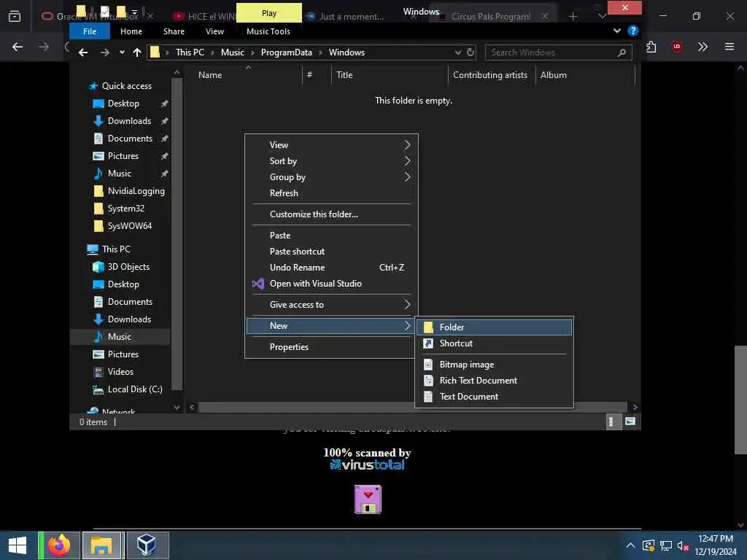Go up one folder level
The image size is (747, 560).
[x=137, y=52]
